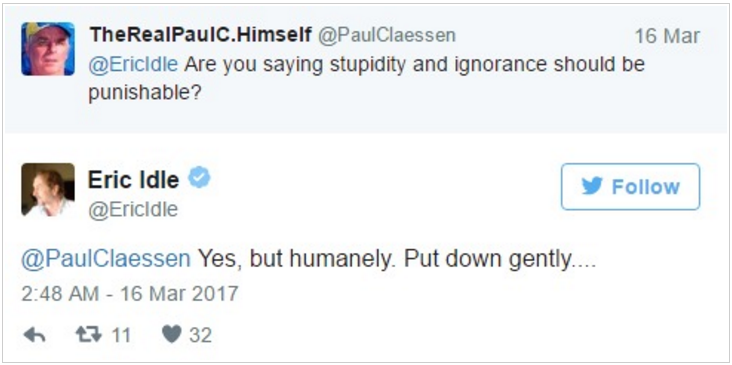View the 32 likes count

pos(200,335)
